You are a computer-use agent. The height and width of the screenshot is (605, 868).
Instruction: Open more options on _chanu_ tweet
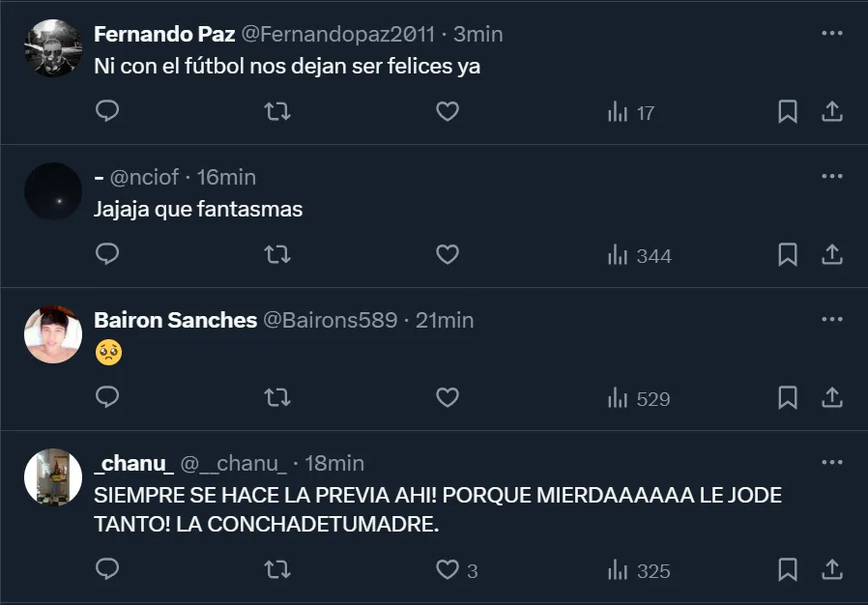pyautogui.click(x=831, y=462)
